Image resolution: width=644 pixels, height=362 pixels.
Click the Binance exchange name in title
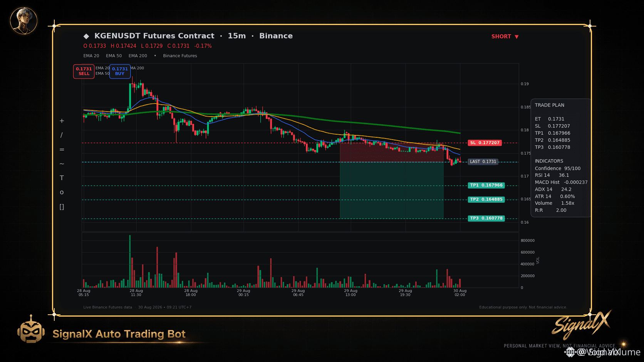coord(276,36)
